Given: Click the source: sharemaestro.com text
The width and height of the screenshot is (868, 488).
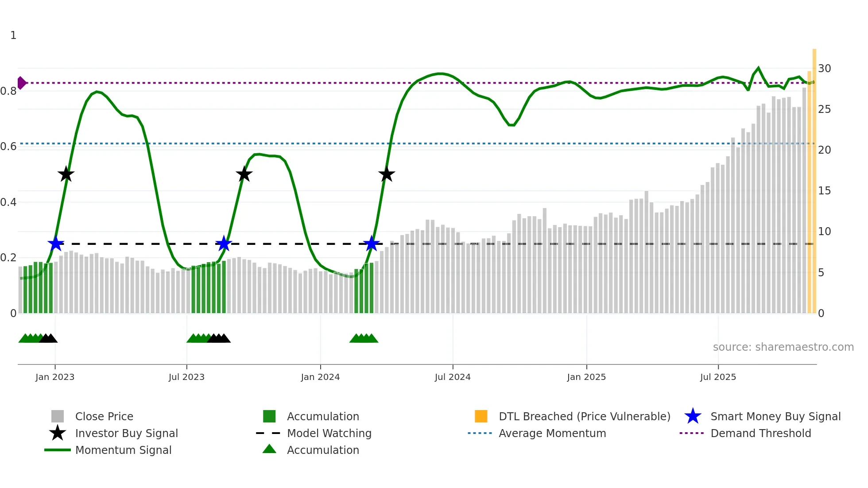Looking at the screenshot, I should point(783,347).
